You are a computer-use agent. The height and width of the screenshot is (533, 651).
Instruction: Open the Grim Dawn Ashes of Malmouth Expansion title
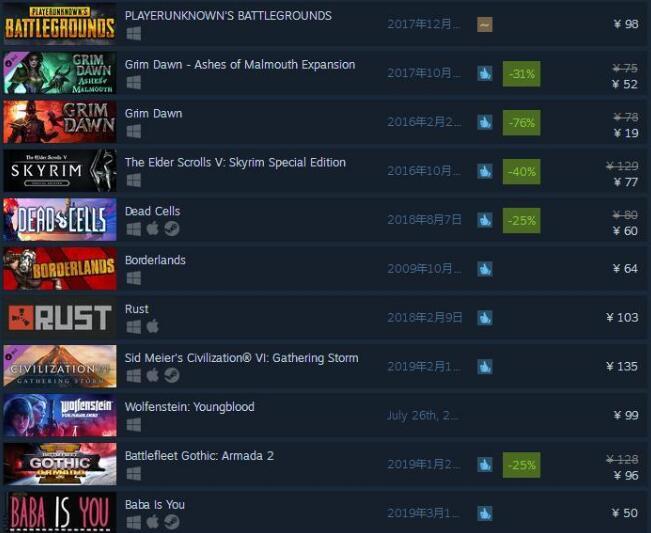point(240,65)
